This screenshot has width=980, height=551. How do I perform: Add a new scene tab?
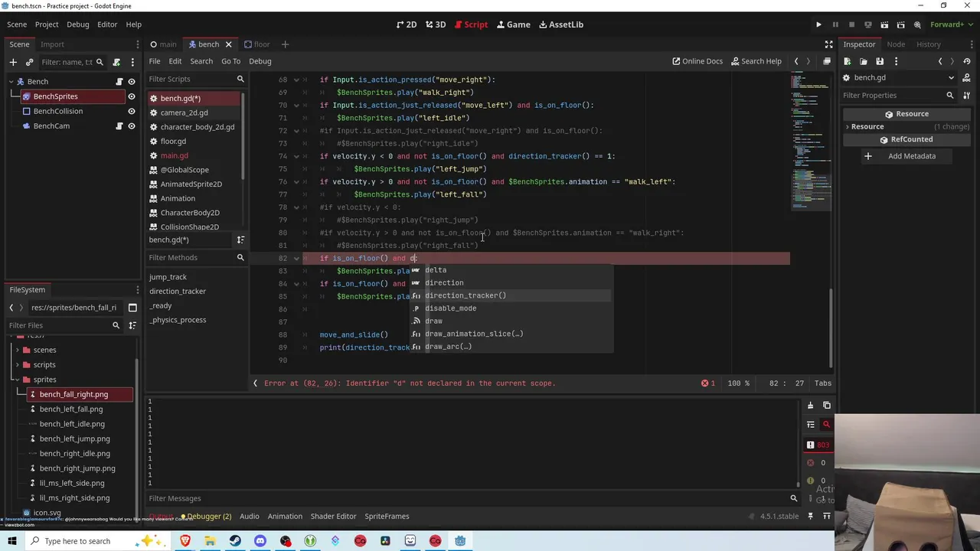click(285, 44)
